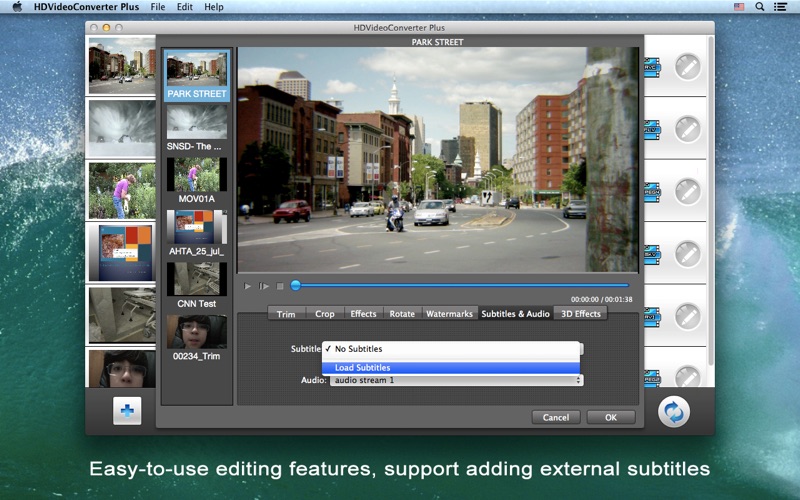
Task: Click the 00:00:00 / 00:01:38 time readout
Action: [602, 299]
